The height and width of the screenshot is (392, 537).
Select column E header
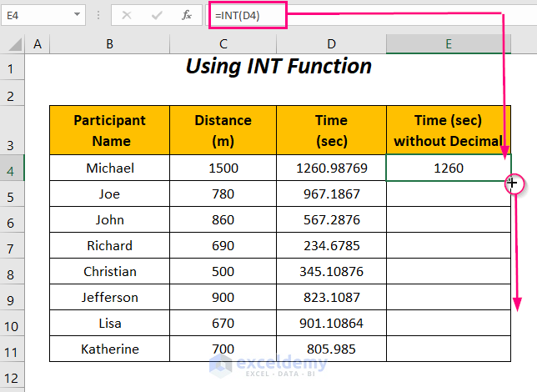[x=448, y=44]
